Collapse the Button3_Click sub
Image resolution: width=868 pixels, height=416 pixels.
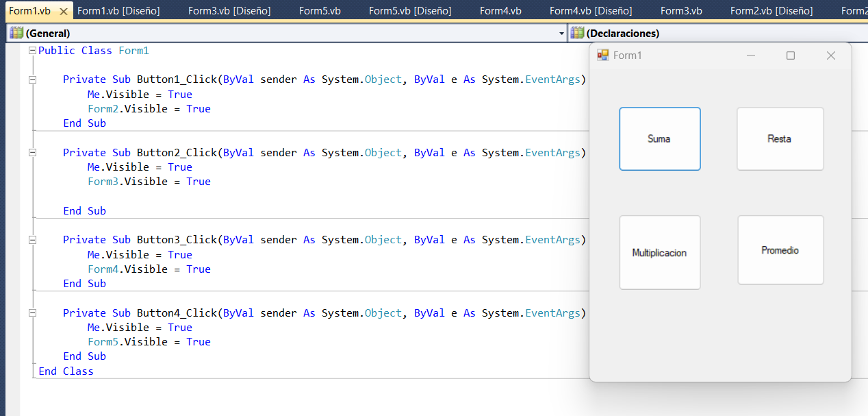tap(32, 240)
